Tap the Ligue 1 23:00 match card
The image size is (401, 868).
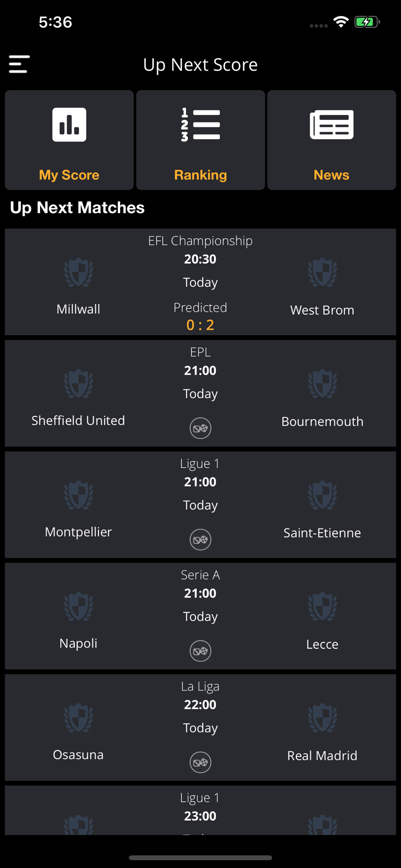(200, 810)
